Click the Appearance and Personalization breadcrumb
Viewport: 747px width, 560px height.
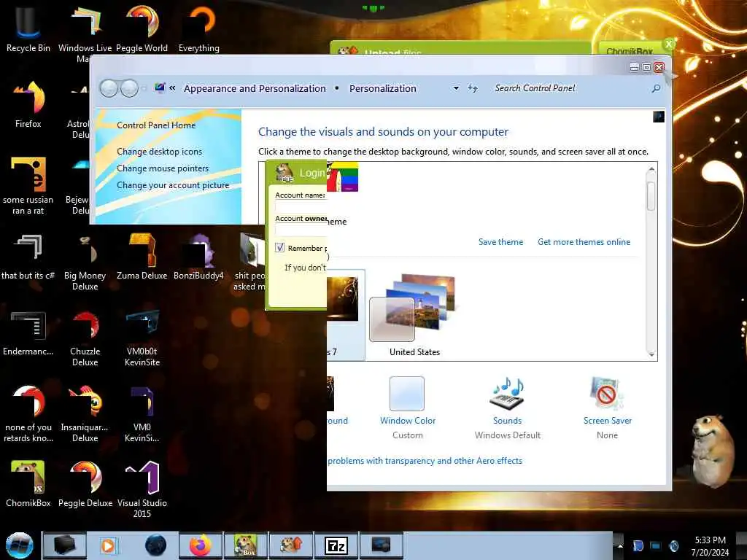(255, 88)
